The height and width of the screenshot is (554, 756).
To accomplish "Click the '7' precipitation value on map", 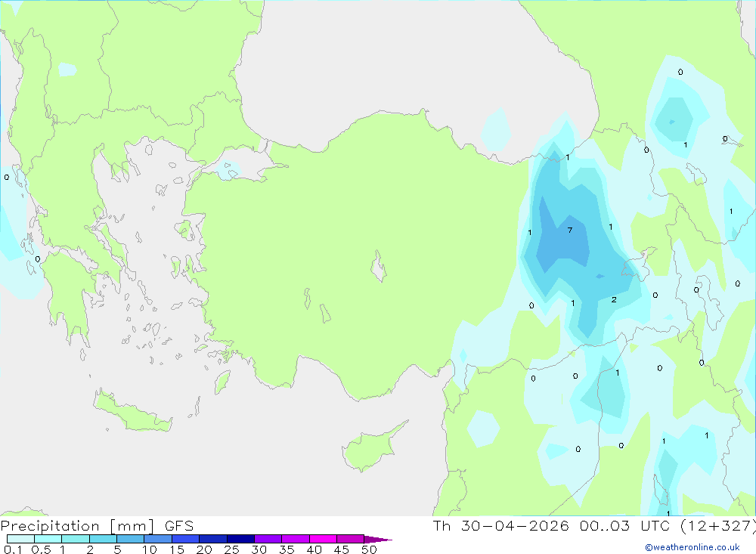I will tap(570, 230).
